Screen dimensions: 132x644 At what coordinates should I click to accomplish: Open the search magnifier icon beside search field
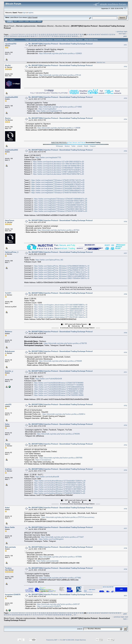(x=90, y=18)
